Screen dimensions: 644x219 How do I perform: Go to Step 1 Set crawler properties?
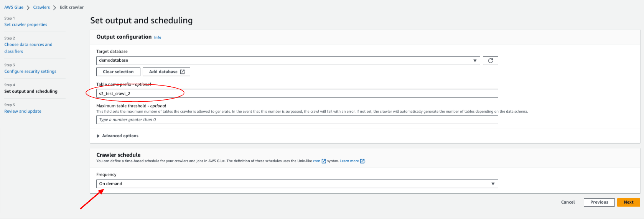(x=26, y=25)
